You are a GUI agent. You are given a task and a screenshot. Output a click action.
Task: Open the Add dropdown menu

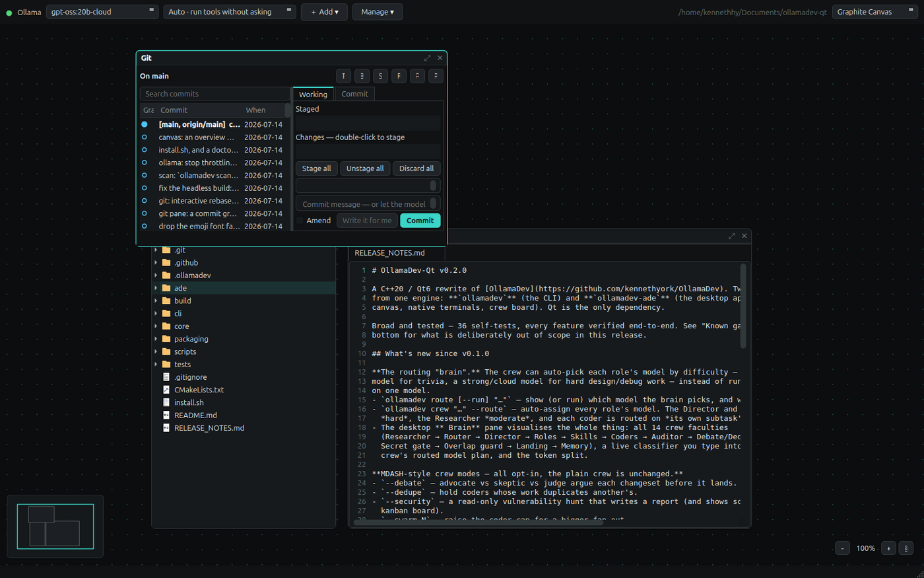click(324, 12)
